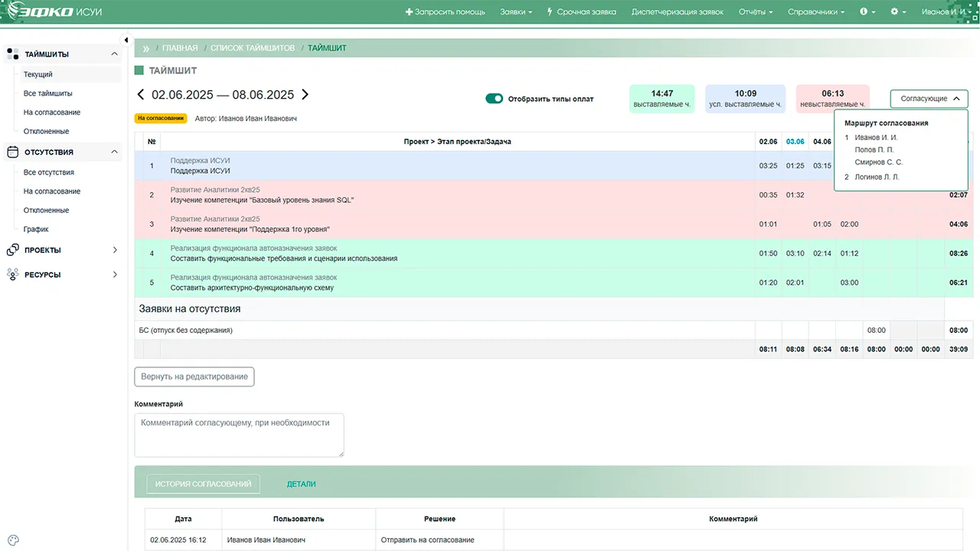This screenshot has width=980, height=551.
Task: Click the БС (отпуск без содержания) row
Action: pos(554,331)
